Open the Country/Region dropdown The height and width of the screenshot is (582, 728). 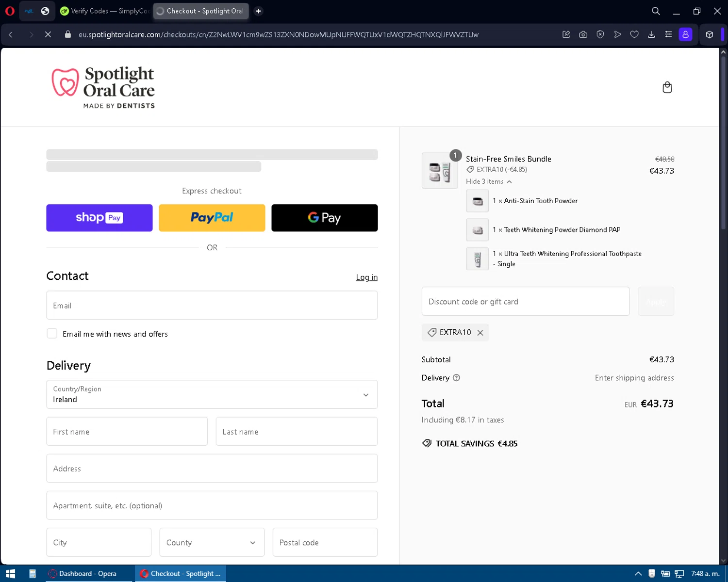212,394
